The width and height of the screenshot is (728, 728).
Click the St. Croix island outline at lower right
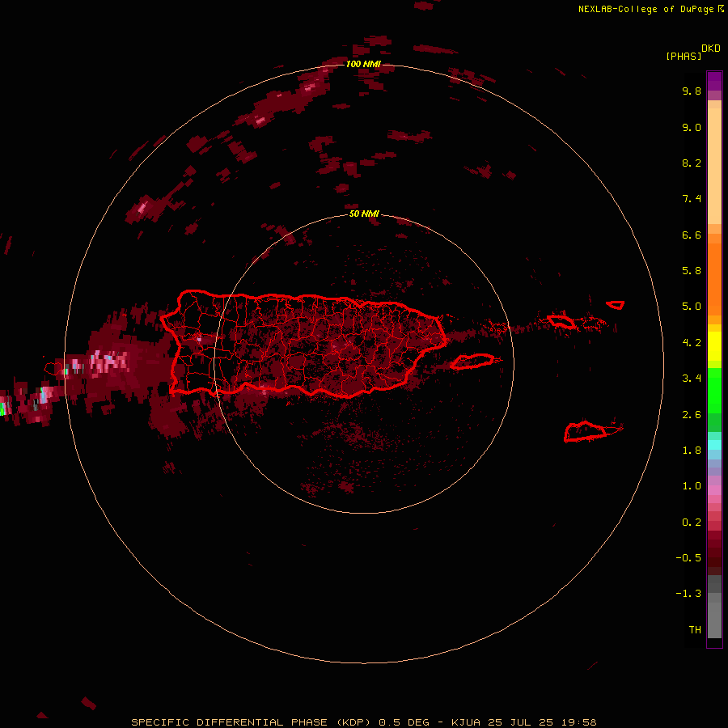pyautogui.click(x=585, y=431)
